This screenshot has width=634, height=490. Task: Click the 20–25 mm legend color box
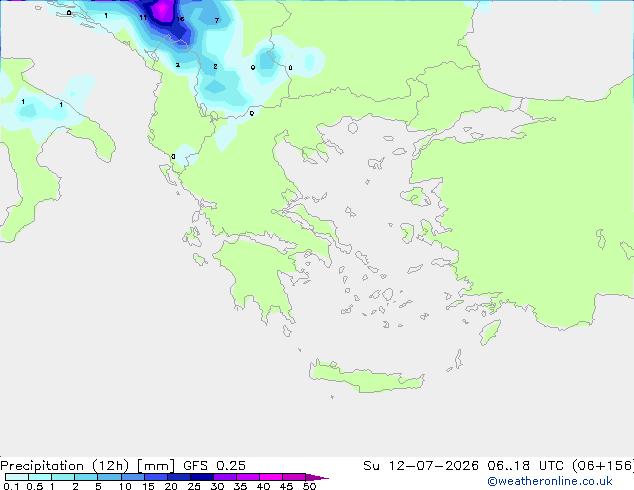click(x=178, y=477)
